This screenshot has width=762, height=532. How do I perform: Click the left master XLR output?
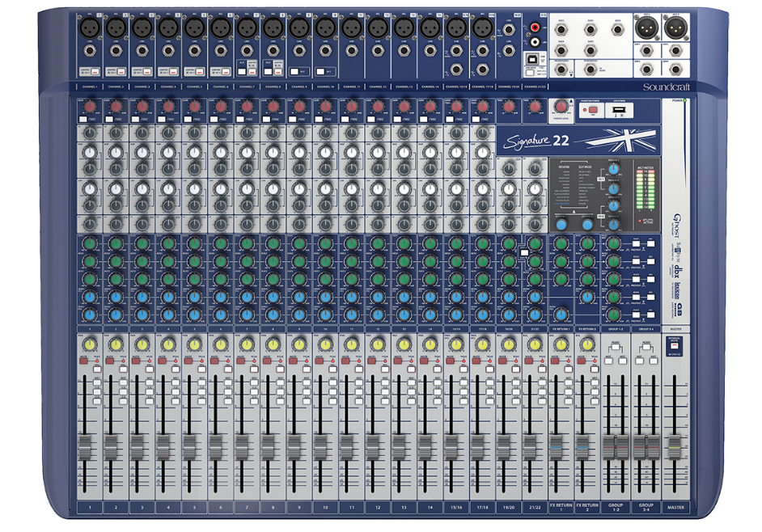(647, 28)
